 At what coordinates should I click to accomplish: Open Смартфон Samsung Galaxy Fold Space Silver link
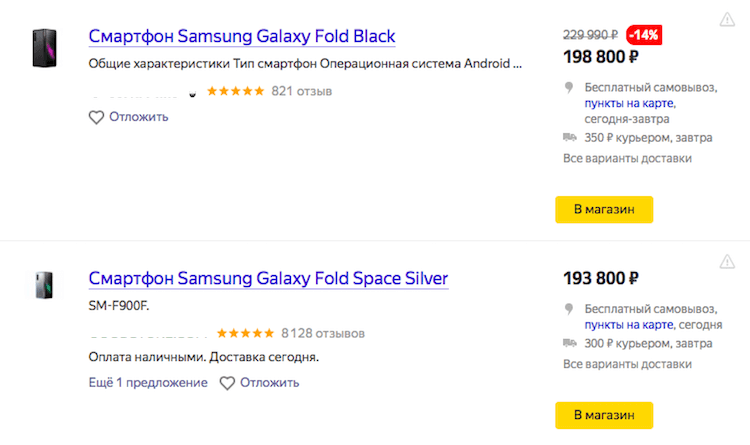point(268,278)
